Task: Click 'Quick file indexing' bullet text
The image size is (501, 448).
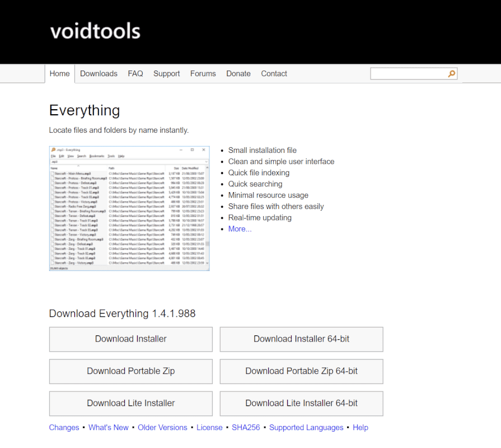Action: point(259,172)
